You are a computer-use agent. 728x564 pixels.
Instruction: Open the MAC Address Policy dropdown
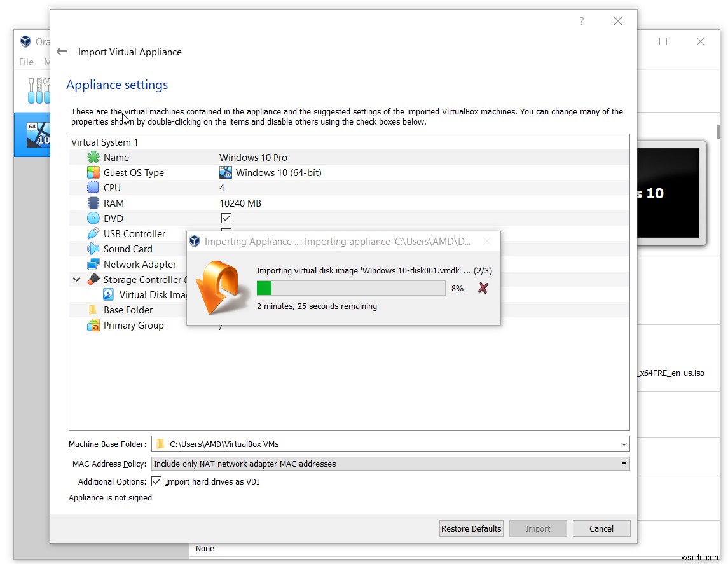click(x=622, y=464)
